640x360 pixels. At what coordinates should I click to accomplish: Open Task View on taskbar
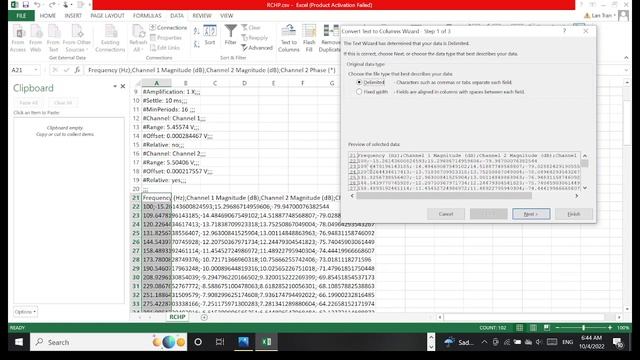[220, 342]
